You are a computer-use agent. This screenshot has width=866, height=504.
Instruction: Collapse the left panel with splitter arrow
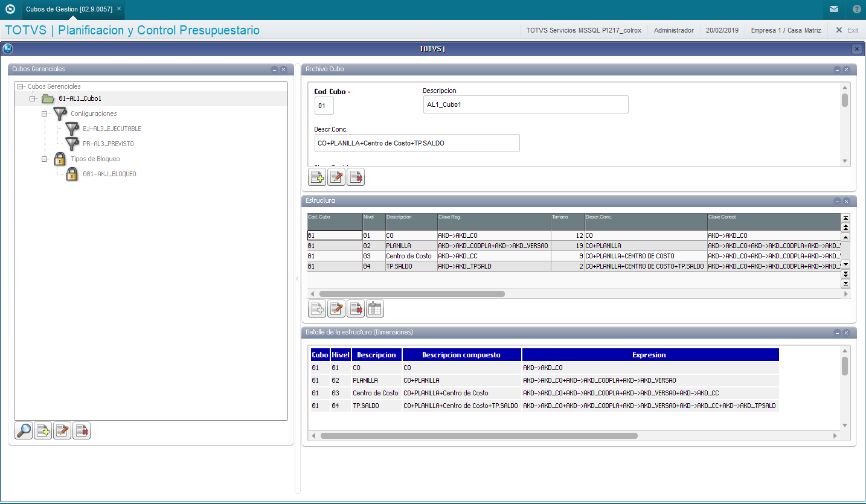pos(297,278)
